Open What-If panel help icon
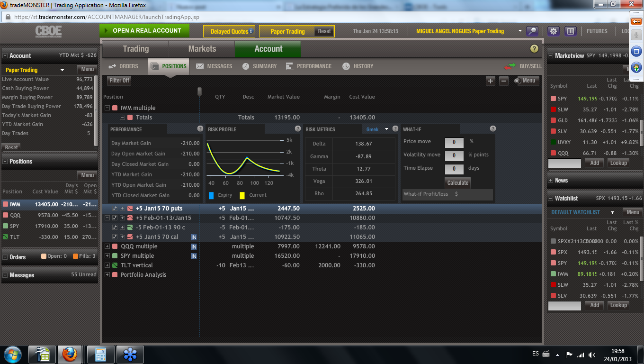The height and width of the screenshot is (364, 644). pos(493,129)
